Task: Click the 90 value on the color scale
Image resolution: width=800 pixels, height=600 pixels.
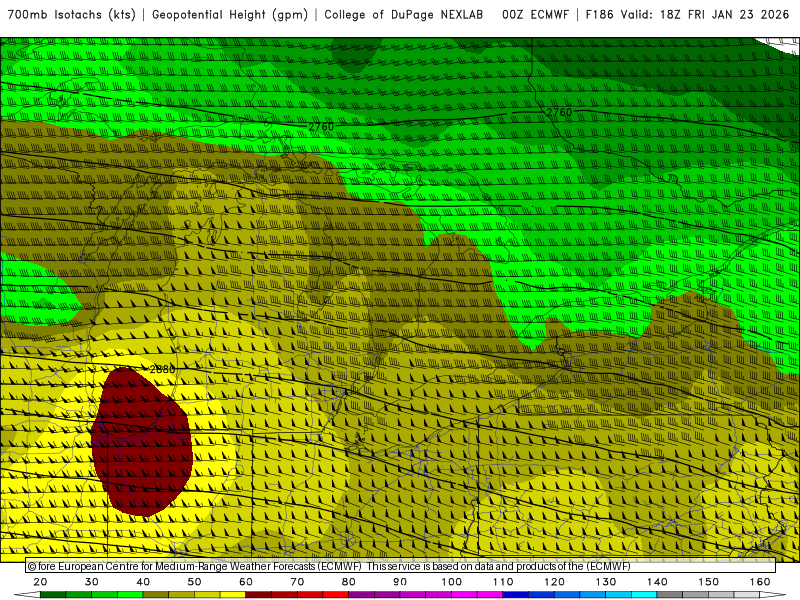Action: [400, 582]
